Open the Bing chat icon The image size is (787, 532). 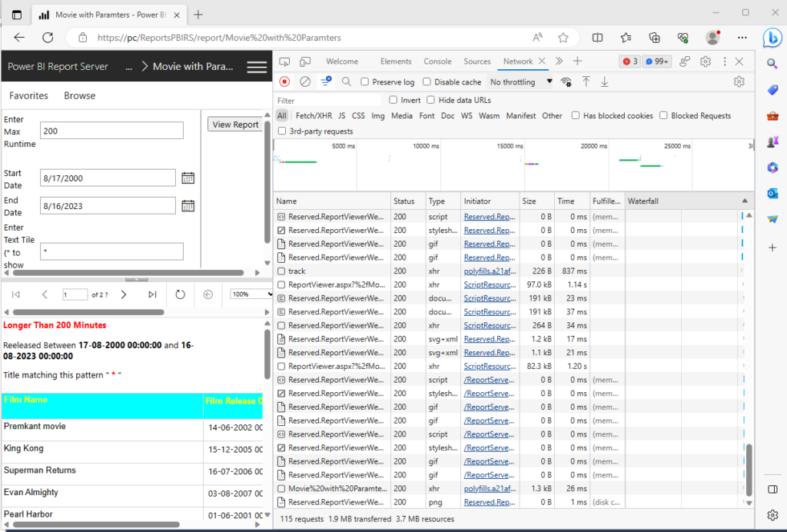point(772,38)
